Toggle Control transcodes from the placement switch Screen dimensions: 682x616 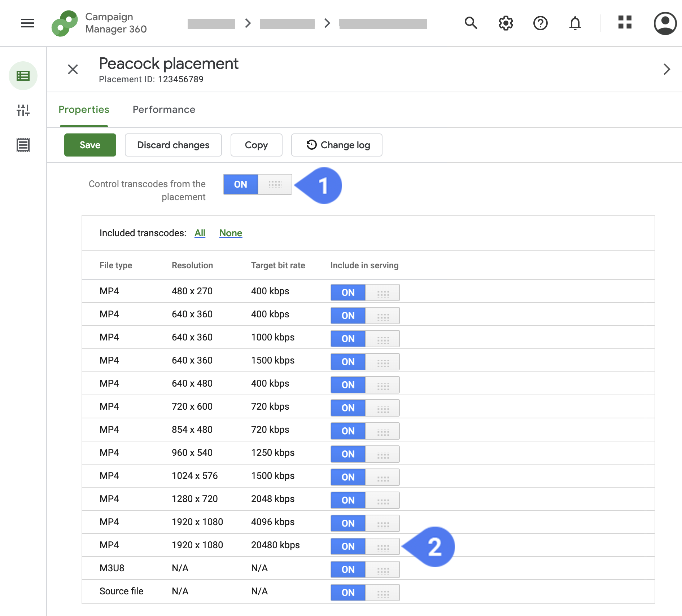[258, 184]
